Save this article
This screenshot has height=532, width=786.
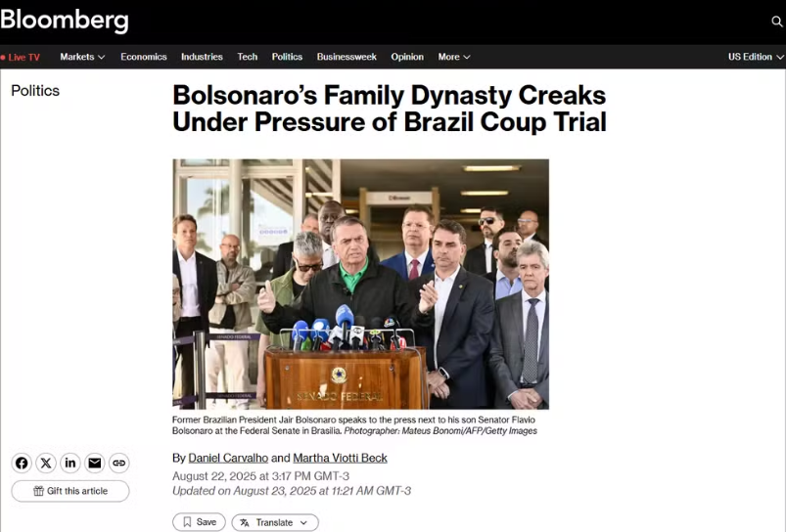[199, 522]
